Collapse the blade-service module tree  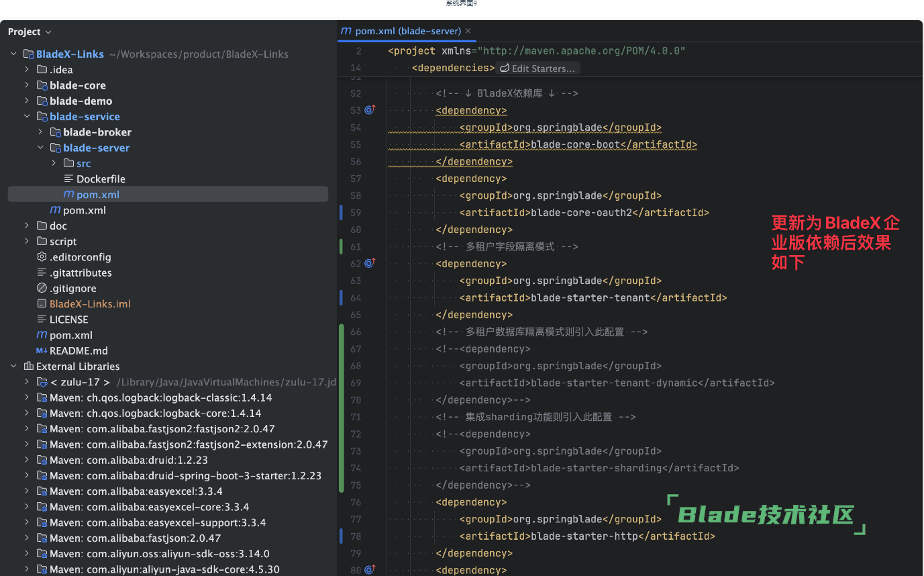click(27, 117)
